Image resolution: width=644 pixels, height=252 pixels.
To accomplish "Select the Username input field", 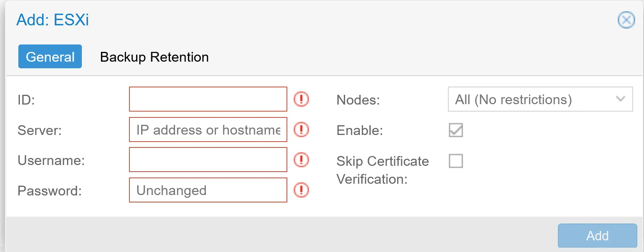I will (208, 160).
